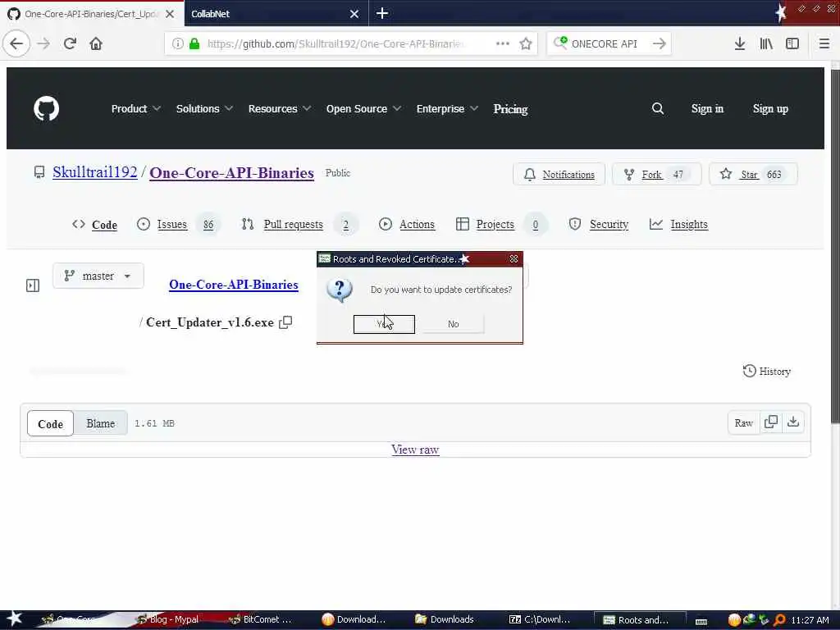Click the Sign in link

pyautogui.click(x=707, y=109)
